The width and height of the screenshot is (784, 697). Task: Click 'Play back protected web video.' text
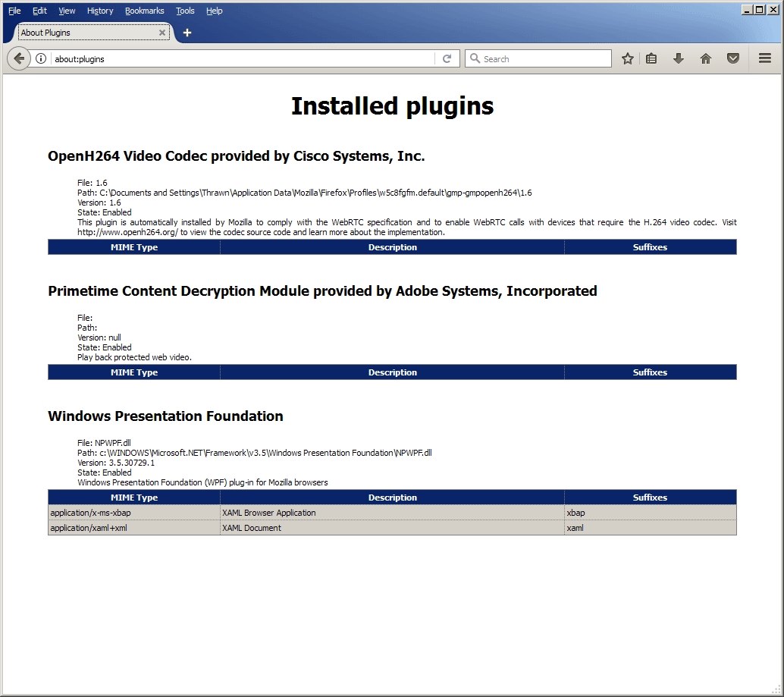click(134, 357)
